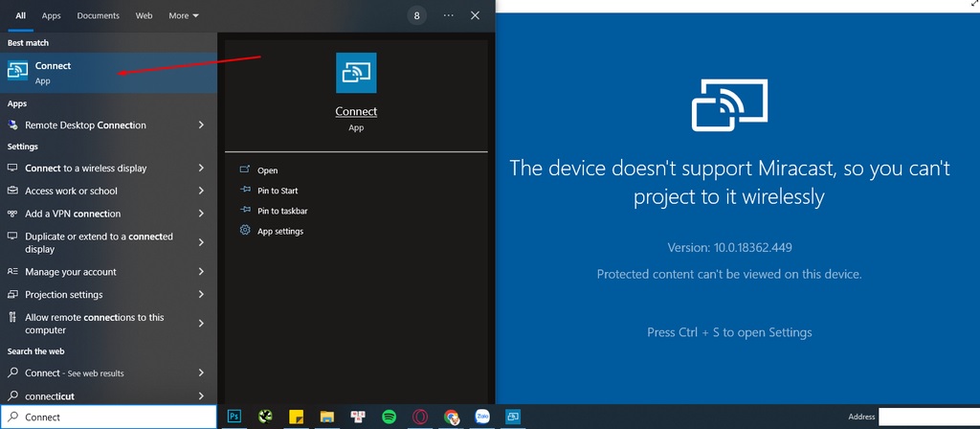
Task: Click the large Connect app tile icon
Action: [x=356, y=73]
